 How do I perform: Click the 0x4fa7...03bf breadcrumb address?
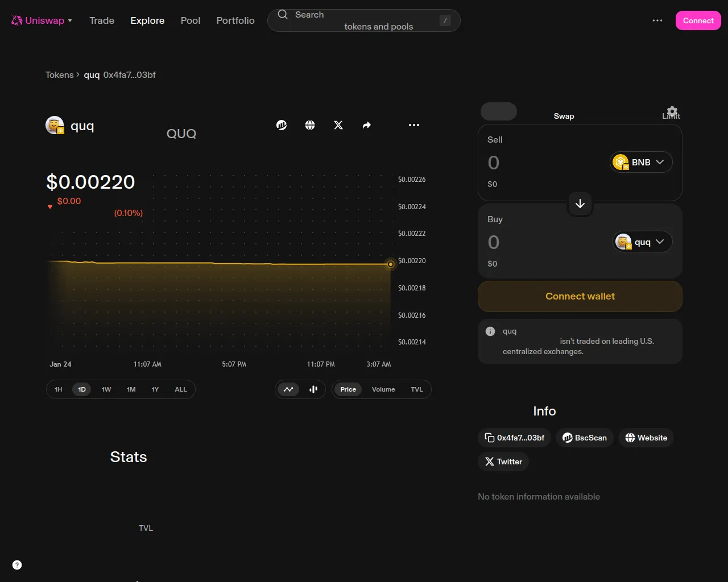point(130,75)
